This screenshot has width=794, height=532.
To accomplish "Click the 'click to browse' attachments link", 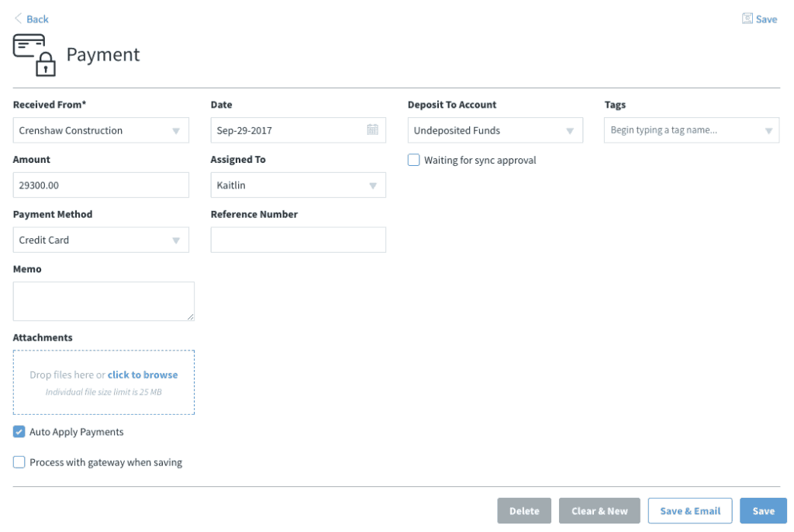I will pyautogui.click(x=143, y=375).
